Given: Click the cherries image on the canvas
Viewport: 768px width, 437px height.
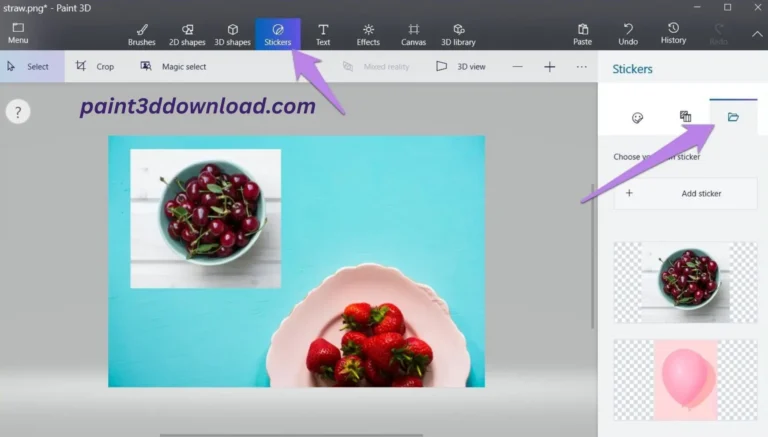Looking at the screenshot, I should click(206, 218).
